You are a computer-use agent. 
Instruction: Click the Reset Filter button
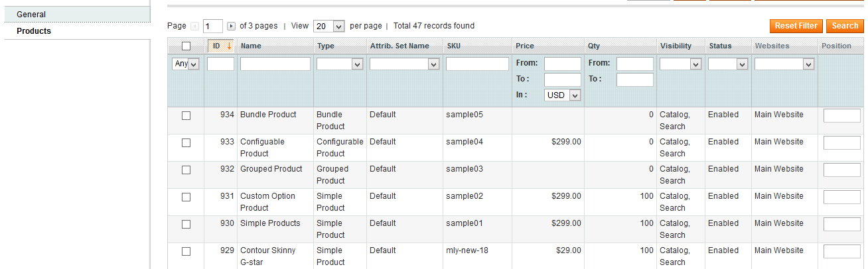pos(796,26)
